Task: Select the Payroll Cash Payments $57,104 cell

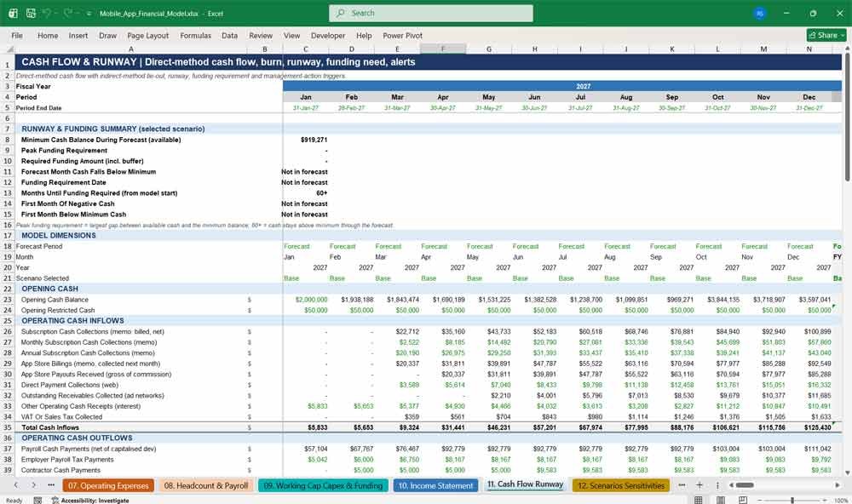Action: point(306,449)
